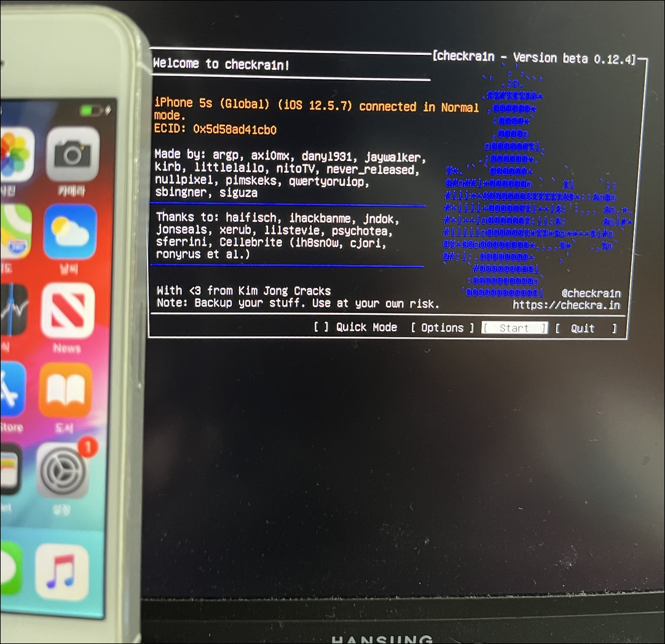The image size is (665, 644).
Task: Open the Weather app on iPhone
Action: (x=70, y=232)
